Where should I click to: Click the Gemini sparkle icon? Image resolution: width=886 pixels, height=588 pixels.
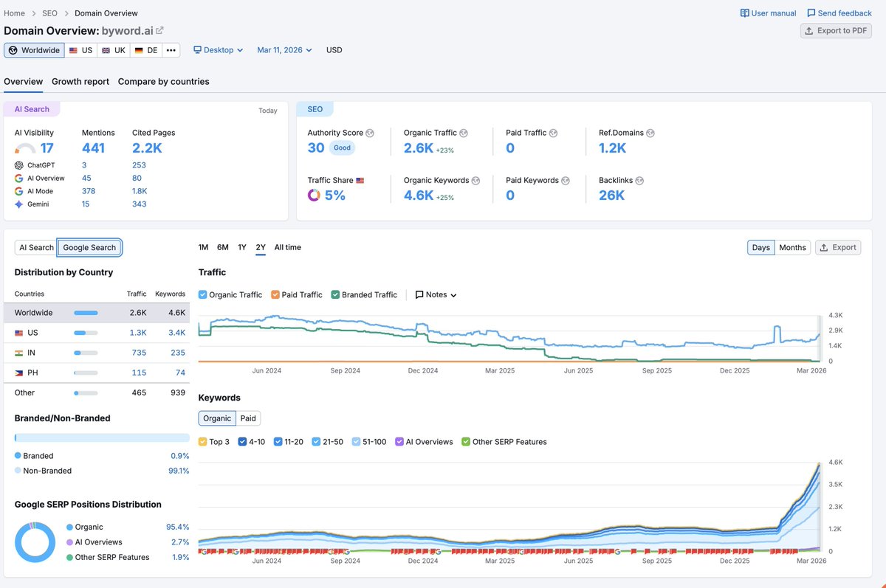(x=19, y=204)
